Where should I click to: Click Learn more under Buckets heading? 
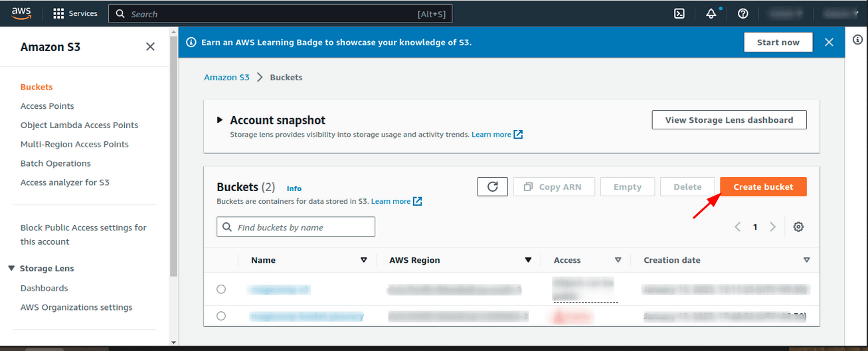click(x=391, y=202)
